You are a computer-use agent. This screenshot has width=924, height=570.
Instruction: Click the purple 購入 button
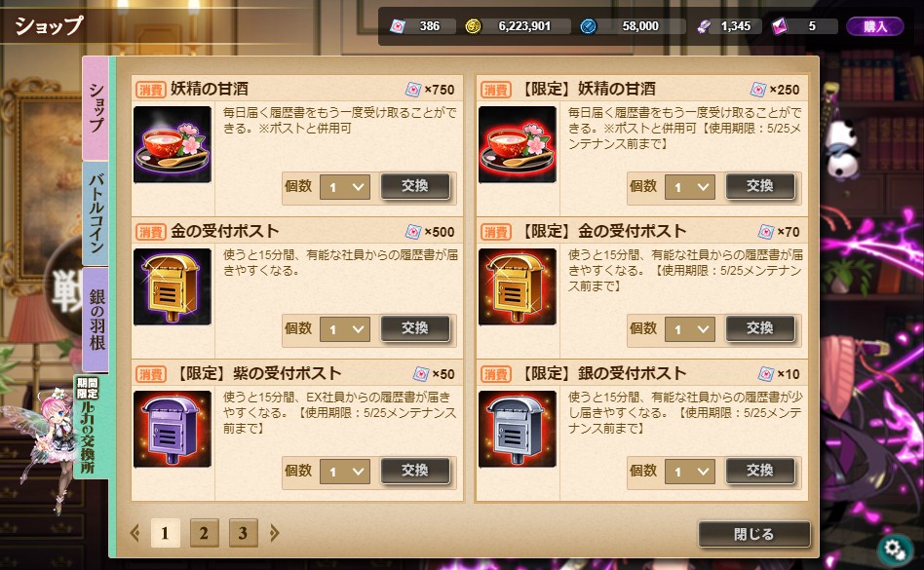coord(875,26)
